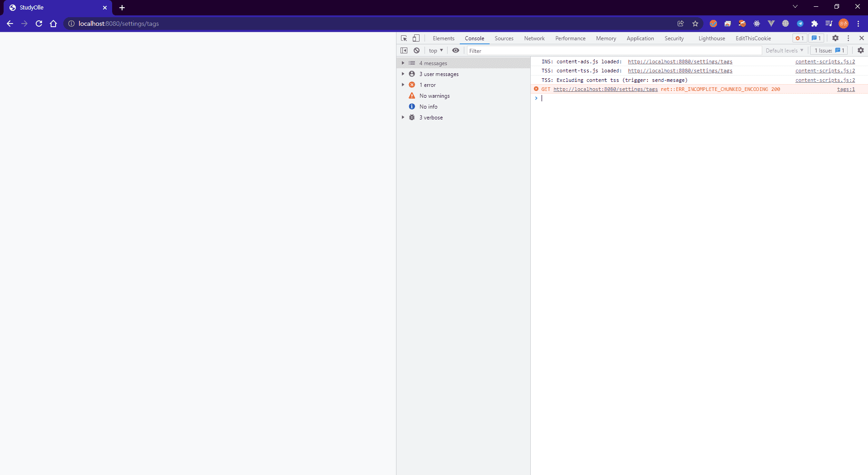Click the blue issues count badge

(x=816, y=38)
